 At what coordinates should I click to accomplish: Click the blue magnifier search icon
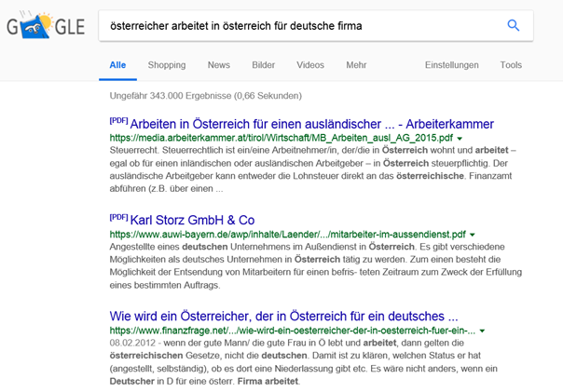click(514, 26)
